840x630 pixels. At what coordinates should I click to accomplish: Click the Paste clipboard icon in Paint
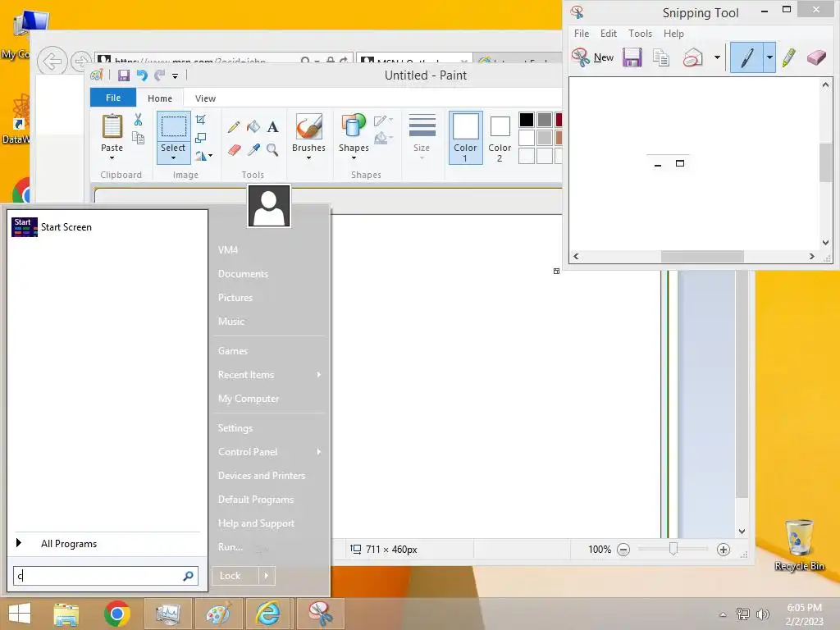[112, 127]
